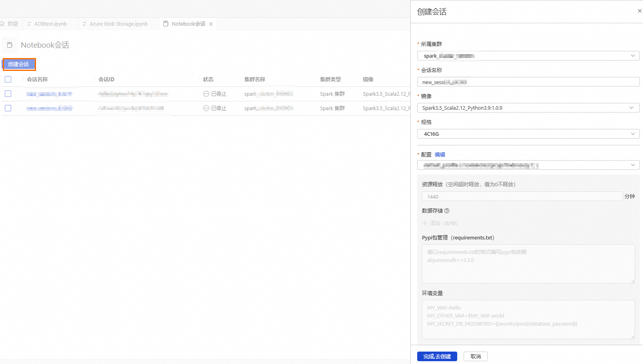
Task: Switch to the 欢迎 tab
Action: pyautogui.click(x=11, y=24)
